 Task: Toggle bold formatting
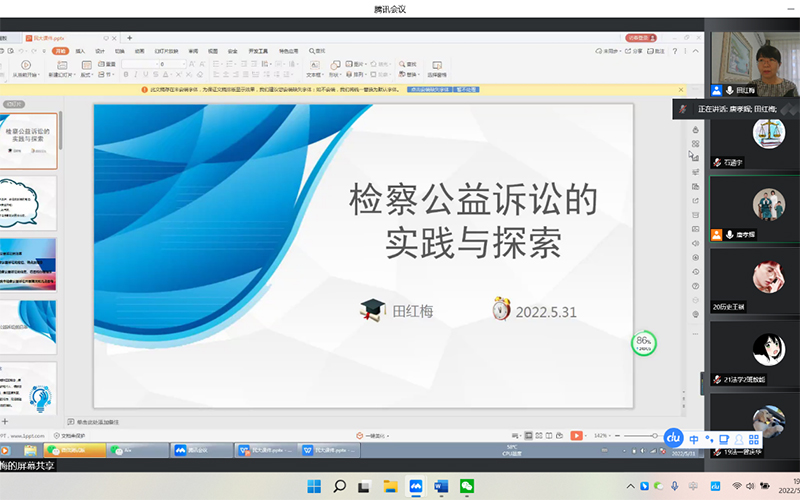(126, 74)
